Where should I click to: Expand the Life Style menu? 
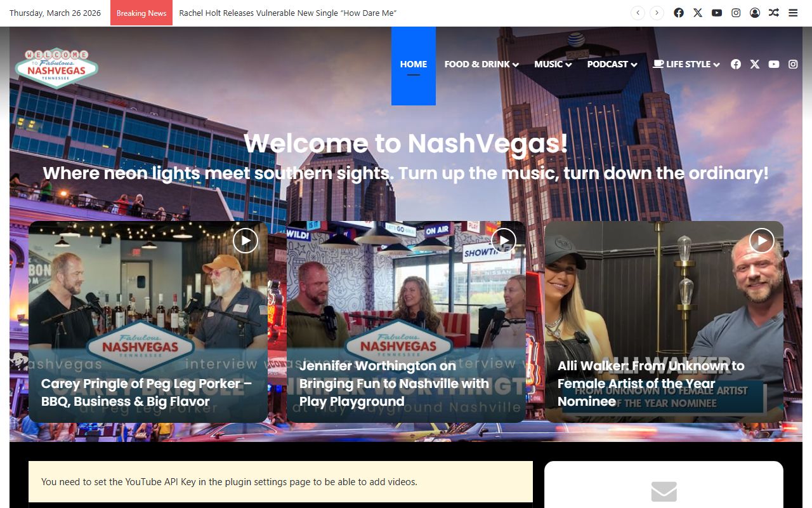click(x=686, y=64)
